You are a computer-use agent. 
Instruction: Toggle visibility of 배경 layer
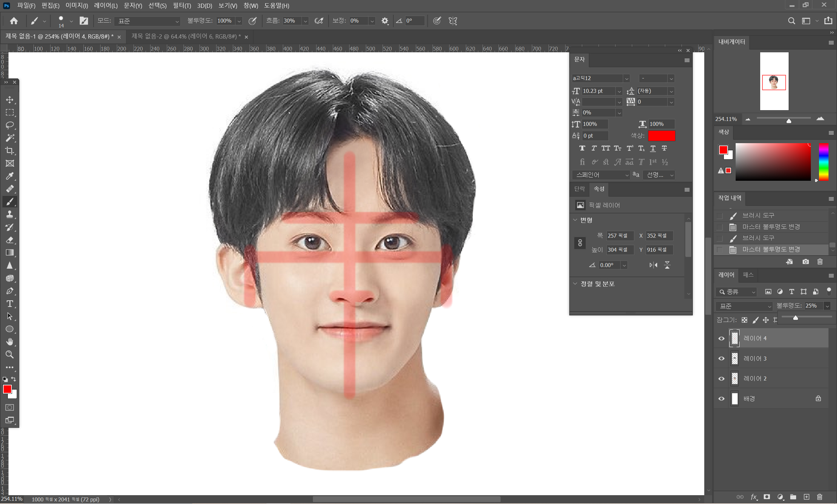click(721, 399)
